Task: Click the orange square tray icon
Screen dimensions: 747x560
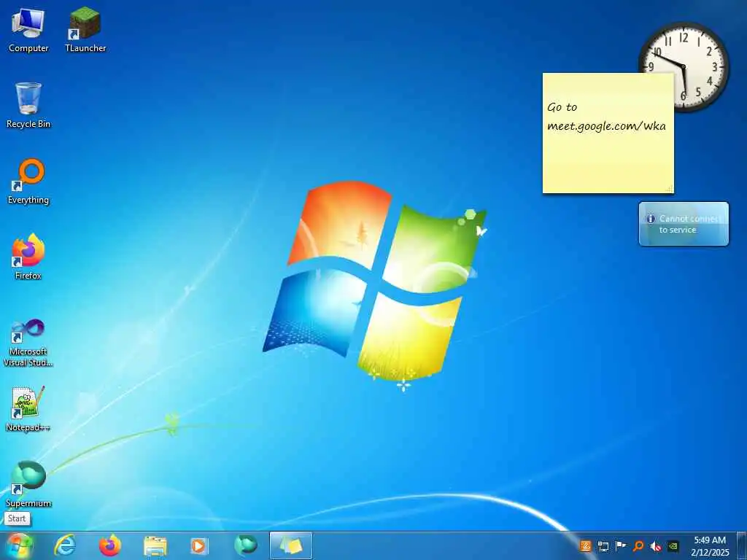Action: coord(586,545)
